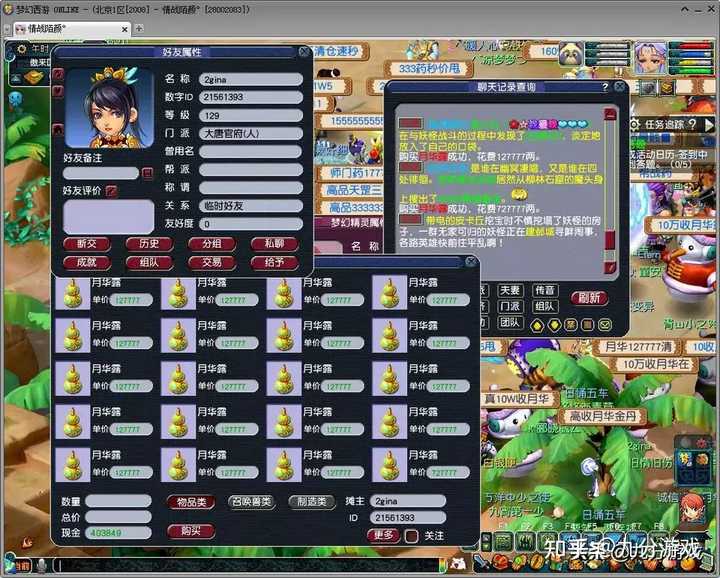Toggle the 传音 channel filter

[545, 291]
